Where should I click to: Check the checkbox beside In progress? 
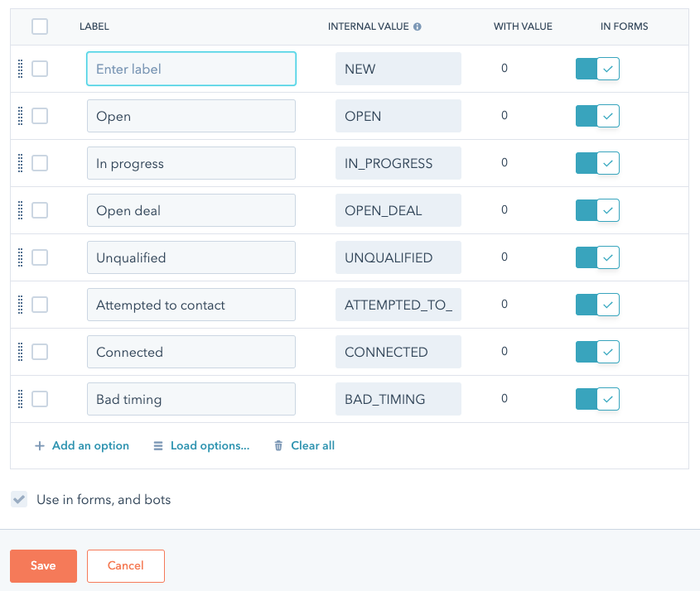39,163
